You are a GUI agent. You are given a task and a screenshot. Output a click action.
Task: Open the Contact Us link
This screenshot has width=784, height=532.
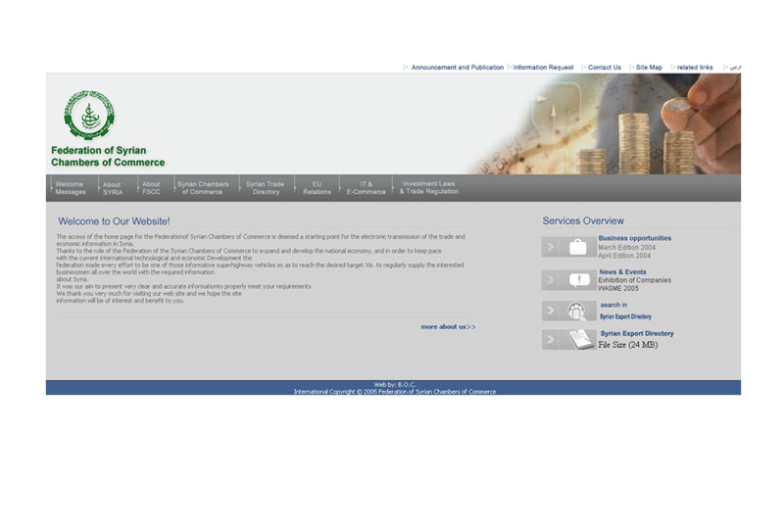click(604, 68)
